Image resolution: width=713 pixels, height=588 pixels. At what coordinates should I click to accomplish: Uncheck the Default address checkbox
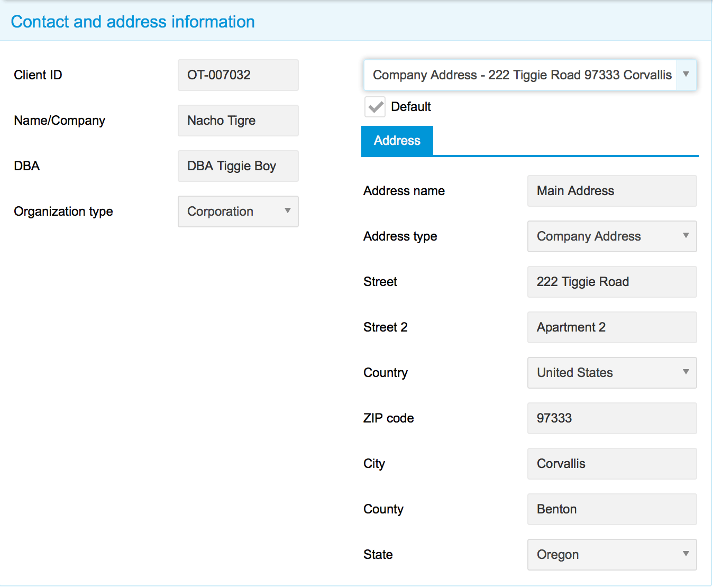coord(374,107)
